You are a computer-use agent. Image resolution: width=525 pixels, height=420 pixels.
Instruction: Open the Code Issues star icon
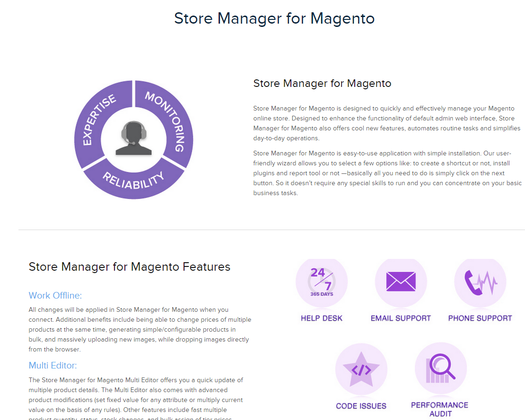pyautogui.click(x=361, y=369)
